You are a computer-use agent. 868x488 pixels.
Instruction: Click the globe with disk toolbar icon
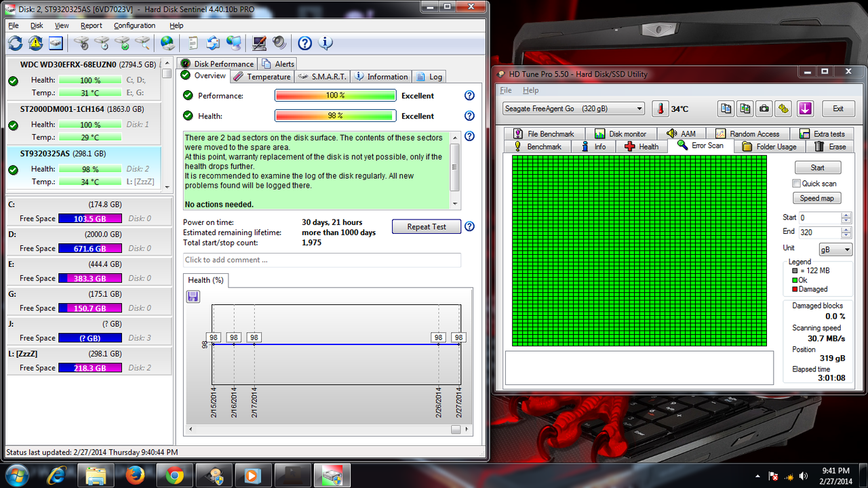[167, 43]
